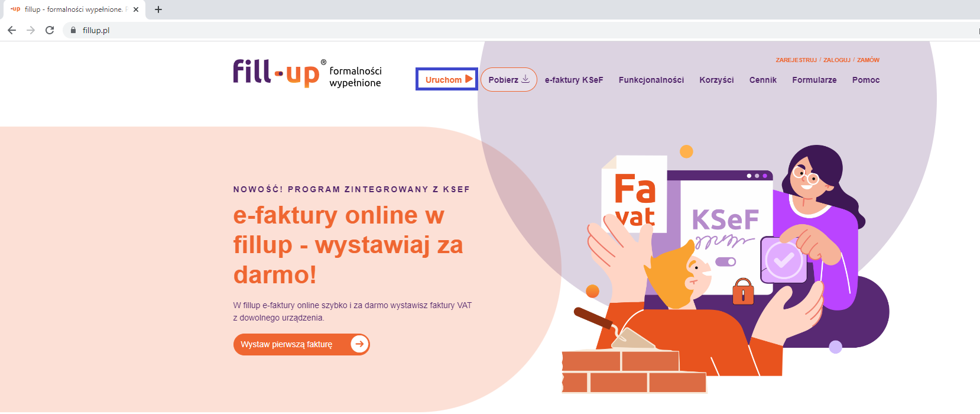Close the fillup browser tab
The image size is (980, 414).
coord(136,9)
